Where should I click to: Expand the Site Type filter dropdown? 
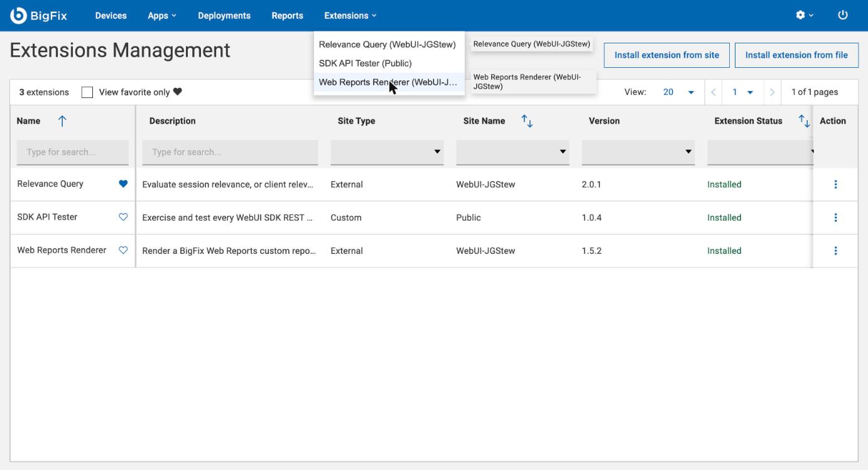point(387,152)
